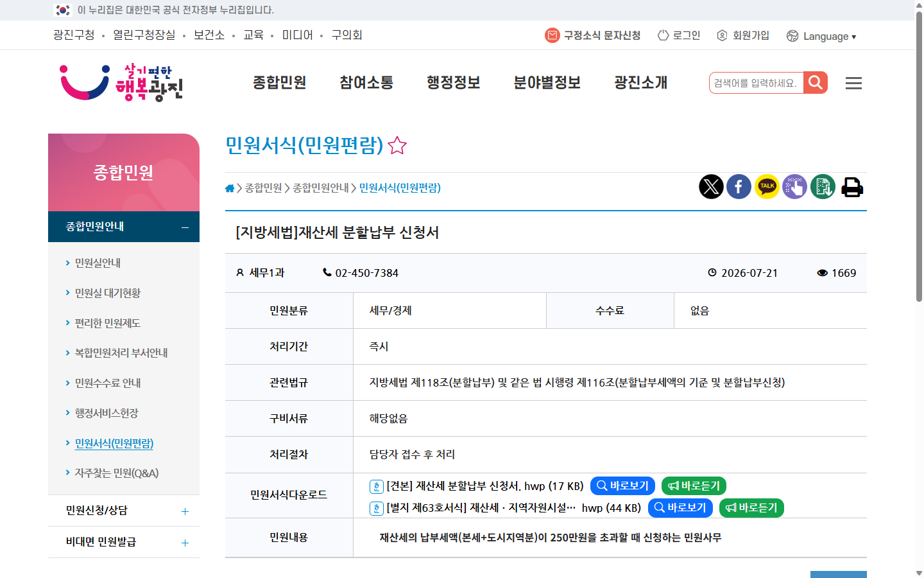This screenshot has height=578, width=924.
Task: Focus the 검색어를 입력하세요 search field
Action: click(756, 83)
